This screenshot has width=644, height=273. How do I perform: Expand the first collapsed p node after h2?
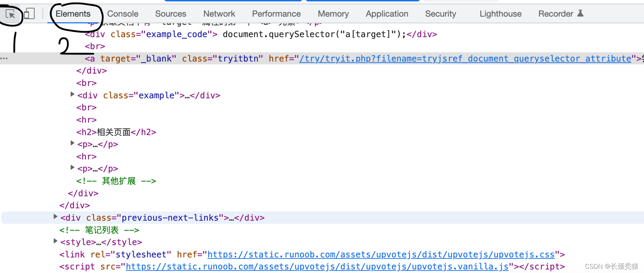72,143
